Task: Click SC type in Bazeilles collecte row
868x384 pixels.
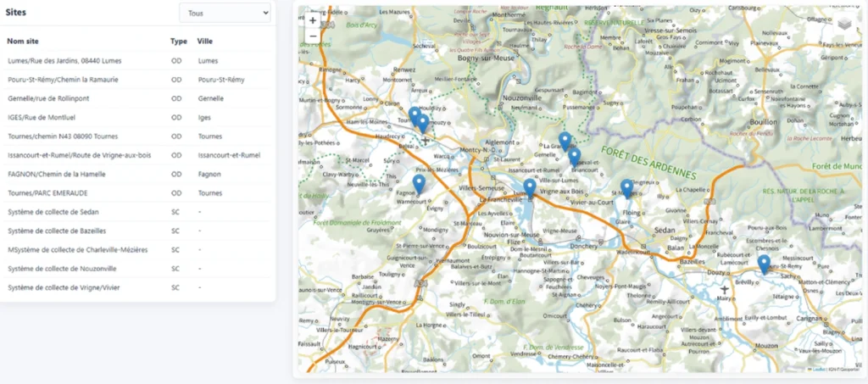Action: [175, 231]
